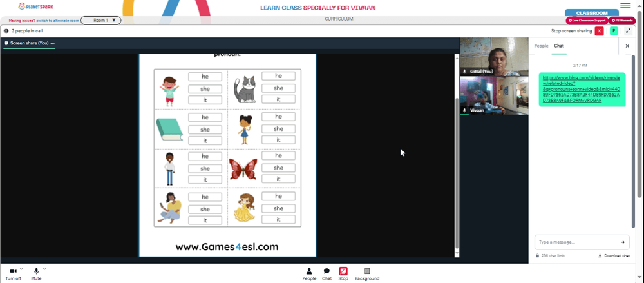The width and height of the screenshot is (644, 283).
Task: Click the '256 char limit' text
Action: click(x=553, y=255)
